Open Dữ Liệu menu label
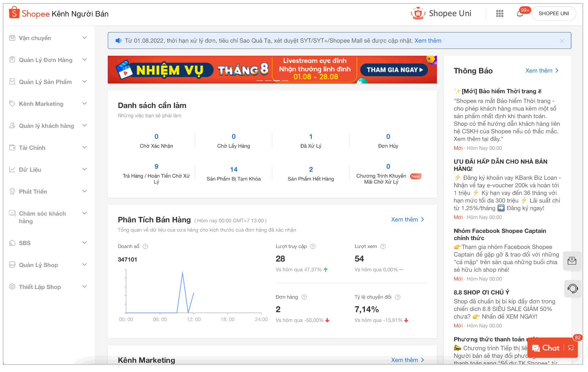 tap(30, 170)
